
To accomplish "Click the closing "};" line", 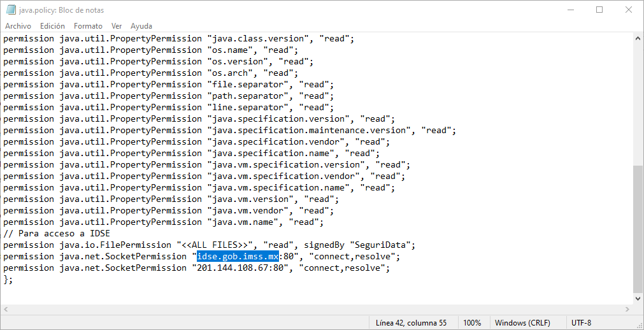I will [x=8, y=280].
